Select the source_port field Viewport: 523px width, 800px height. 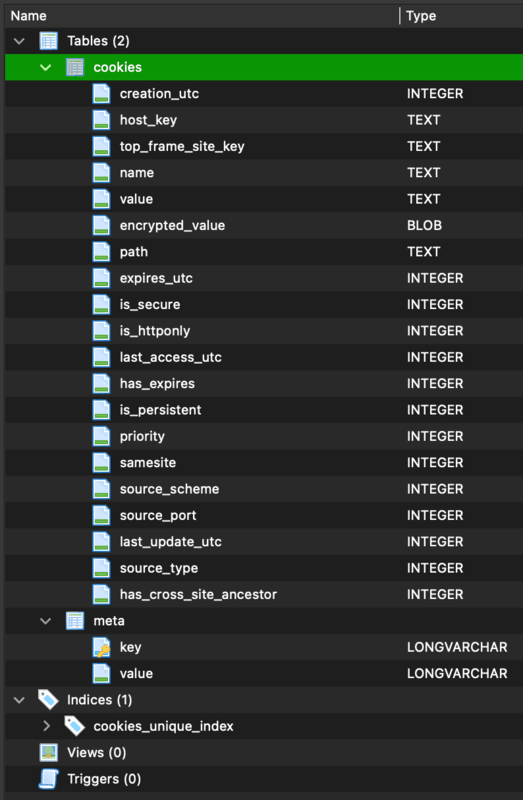[264, 515]
